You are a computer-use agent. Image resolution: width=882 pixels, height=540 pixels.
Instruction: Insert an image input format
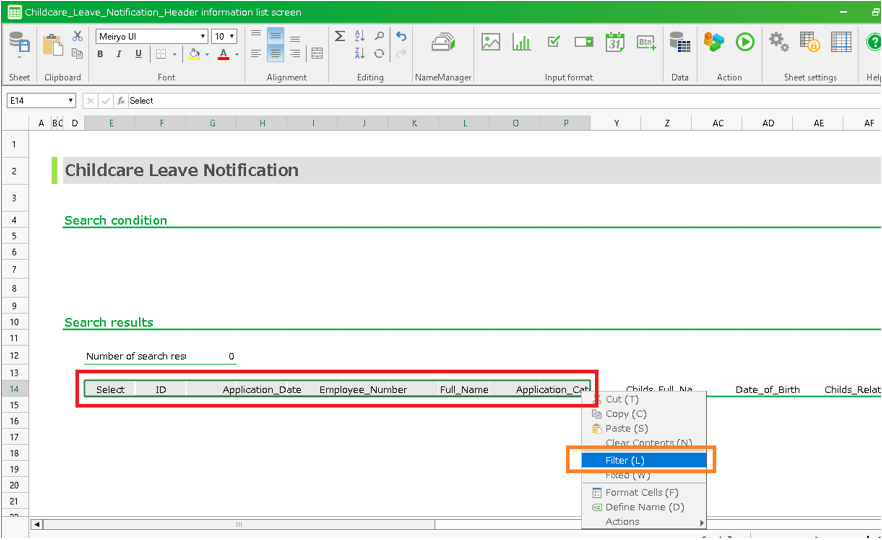490,42
